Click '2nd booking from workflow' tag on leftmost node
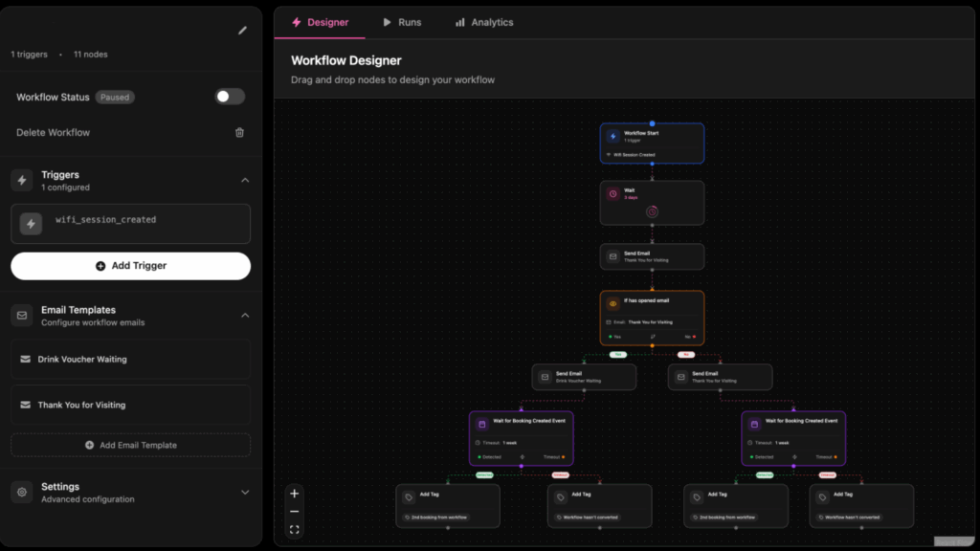This screenshot has width=980, height=551. pyautogui.click(x=435, y=518)
